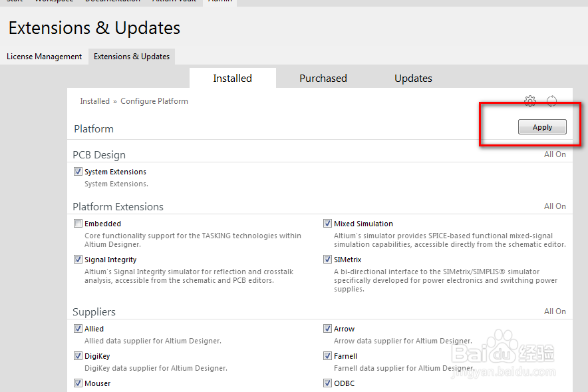Click All On for Platform Extensions
The width and height of the screenshot is (588, 392).
(555, 206)
